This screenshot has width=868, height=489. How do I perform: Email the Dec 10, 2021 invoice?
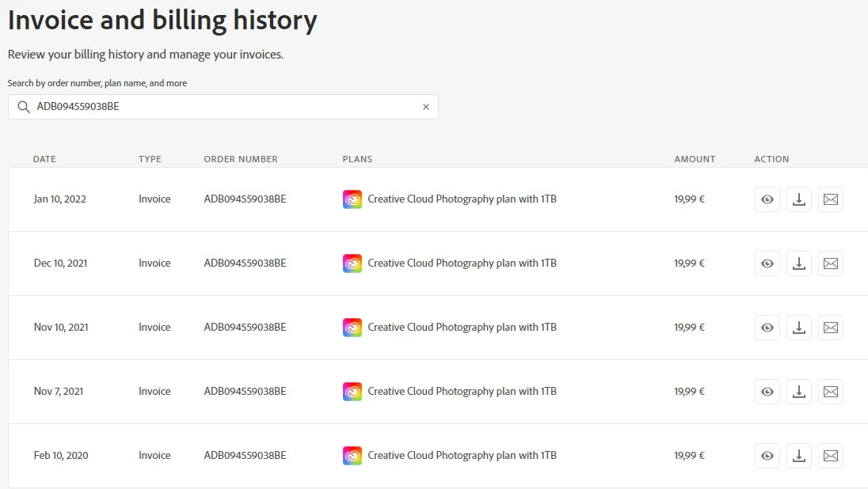point(831,263)
